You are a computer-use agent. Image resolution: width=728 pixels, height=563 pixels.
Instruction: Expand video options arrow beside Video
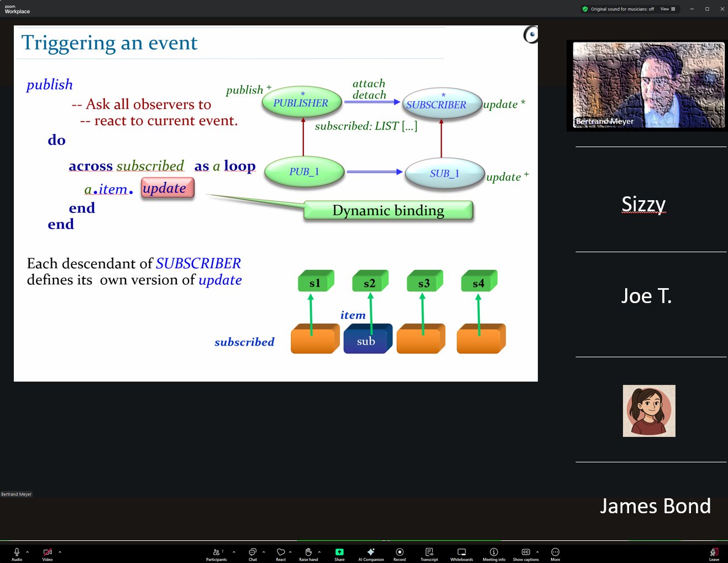(x=60, y=552)
